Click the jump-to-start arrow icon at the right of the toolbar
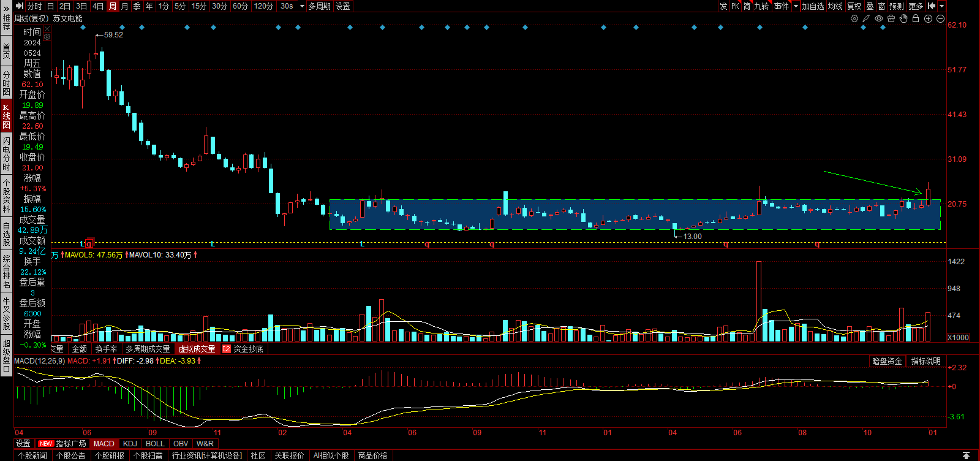This screenshot has height=461, width=980. point(932,6)
